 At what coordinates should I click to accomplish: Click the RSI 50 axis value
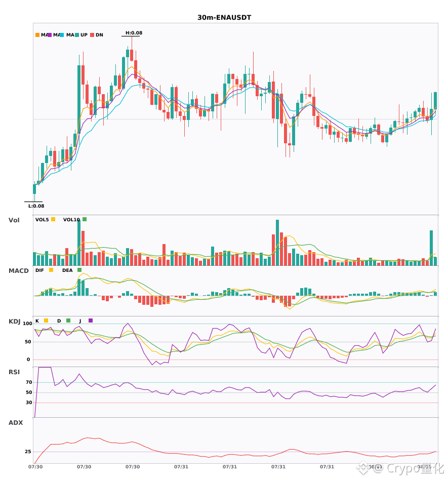pyautogui.click(x=29, y=392)
